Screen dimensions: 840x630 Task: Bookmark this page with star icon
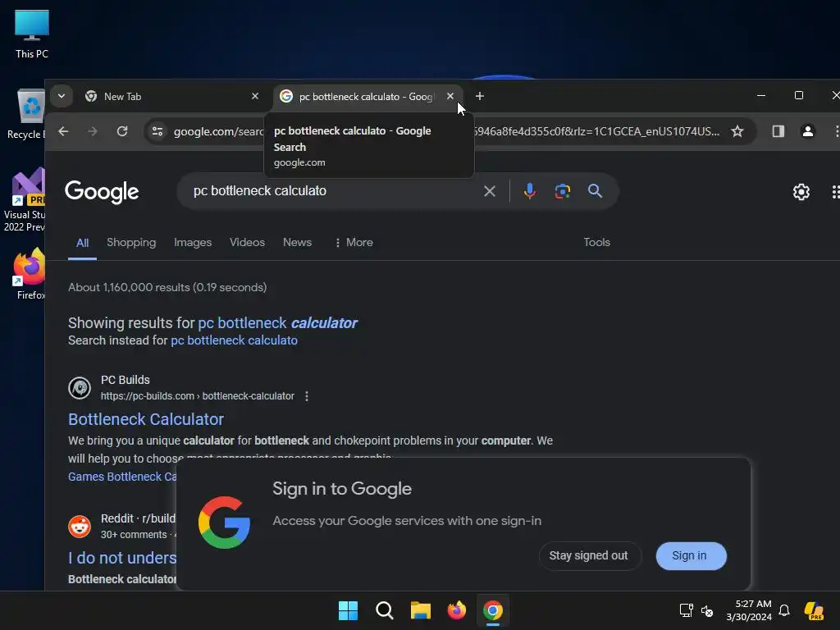[x=737, y=131]
